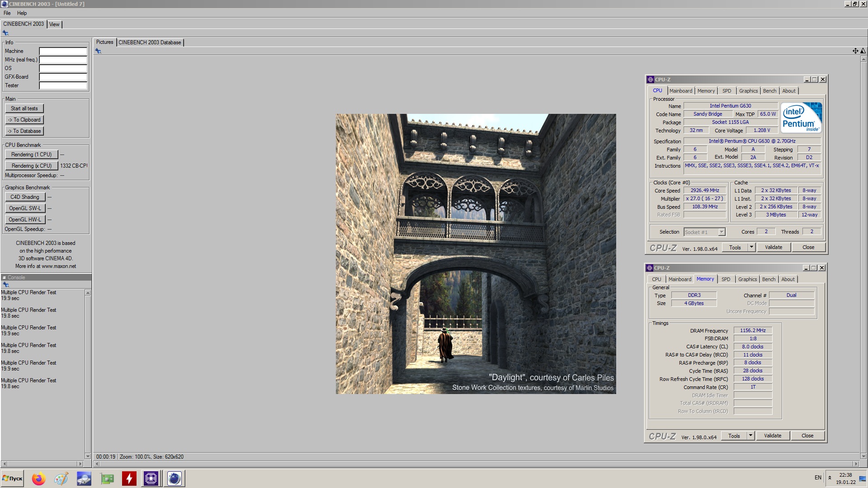Switch to CPU-Z via purple chip taskbar button
The image size is (868, 488).
(x=151, y=479)
